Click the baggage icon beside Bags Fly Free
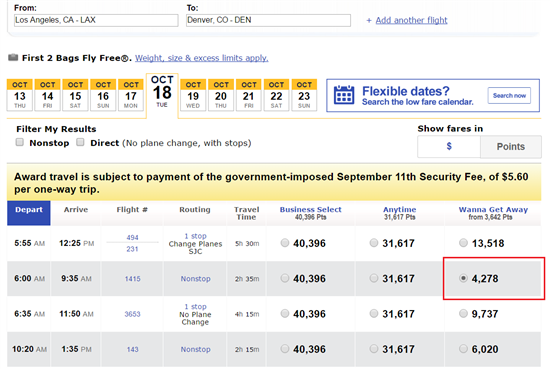 point(13,57)
